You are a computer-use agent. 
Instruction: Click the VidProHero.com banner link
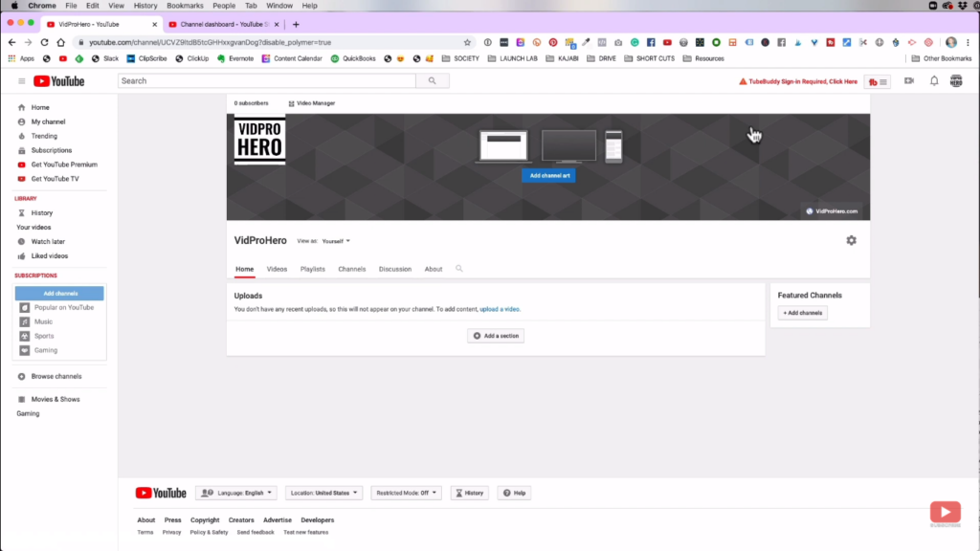pyautogui.click(x=832, y=211)
